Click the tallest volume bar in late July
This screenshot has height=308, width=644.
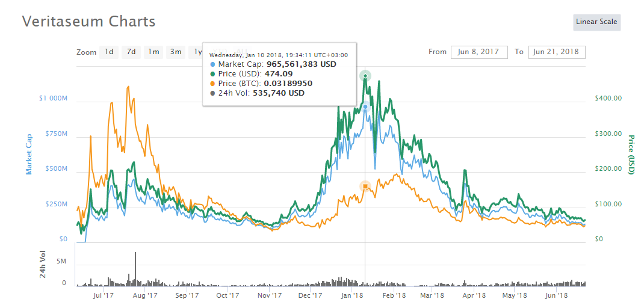click(x=135, y=269)
